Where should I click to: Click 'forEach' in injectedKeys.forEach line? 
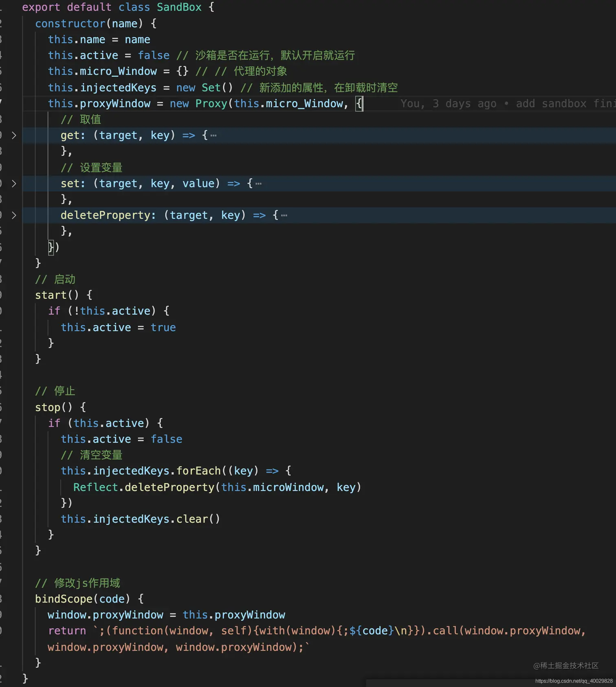click(198, 471)
